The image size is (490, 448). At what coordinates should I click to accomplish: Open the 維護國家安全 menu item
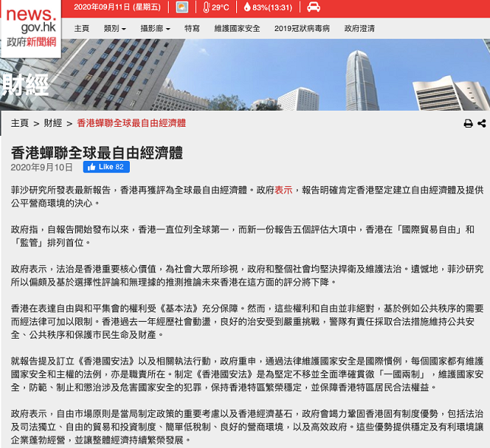(x=236, y=28)
